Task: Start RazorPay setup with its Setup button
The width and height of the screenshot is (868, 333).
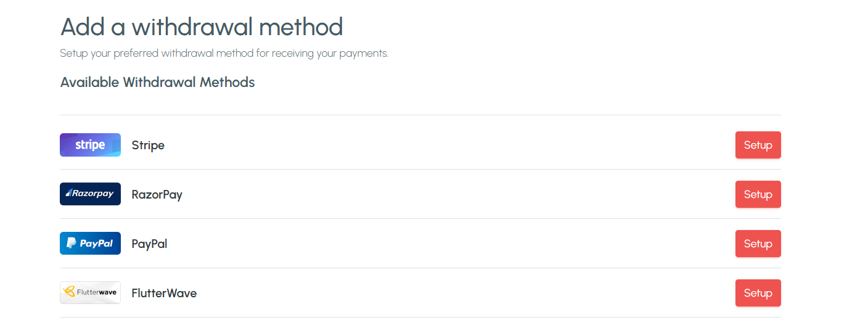Action: (x=758, y=194)
